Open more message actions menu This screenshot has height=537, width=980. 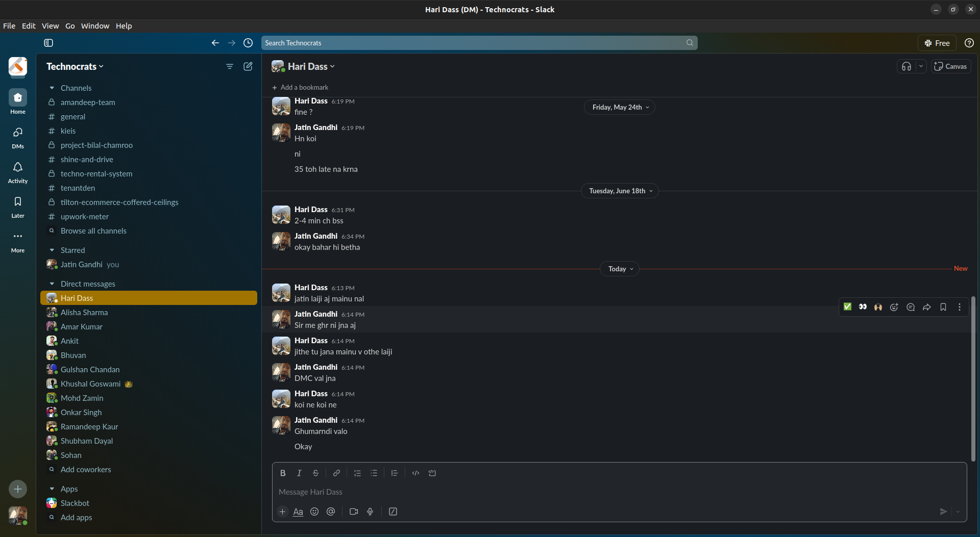point(960,307)
